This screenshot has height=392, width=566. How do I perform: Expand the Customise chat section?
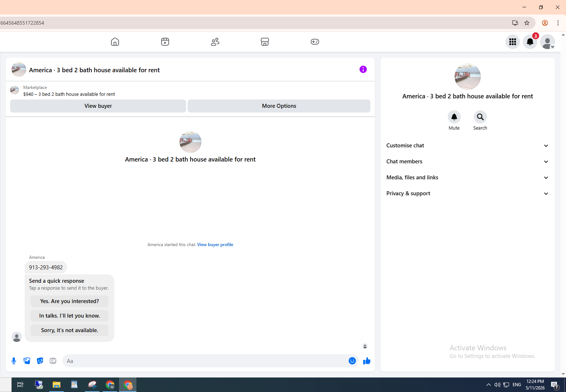click(467, 146)
